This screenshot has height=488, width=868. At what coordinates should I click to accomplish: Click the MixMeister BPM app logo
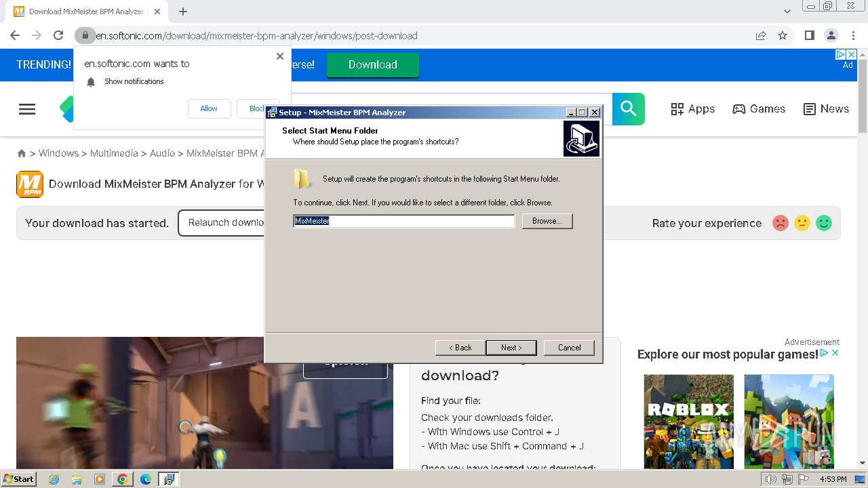click(x=30, y=184)
